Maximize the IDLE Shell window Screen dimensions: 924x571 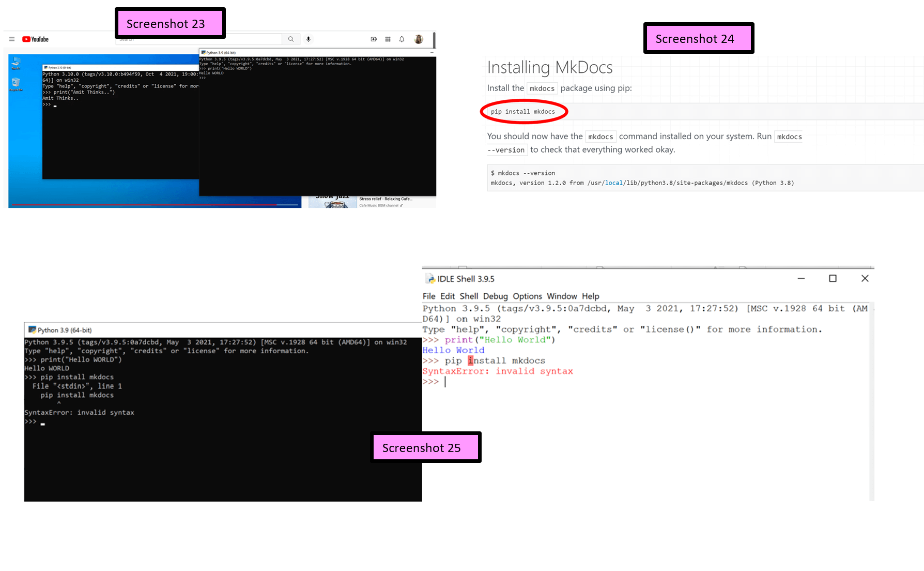pyautogui.click(x=833, y=278)
